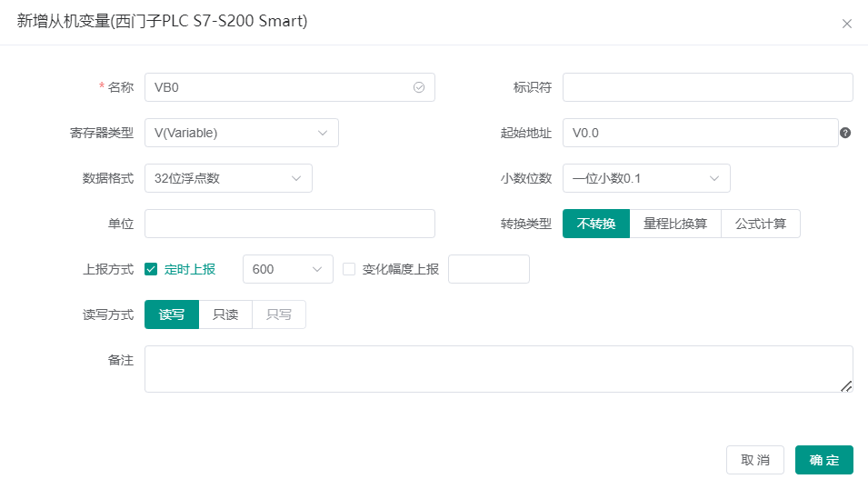Select 公式计算 conversion type
Viewport: 868px width, 489px height.
761,224
